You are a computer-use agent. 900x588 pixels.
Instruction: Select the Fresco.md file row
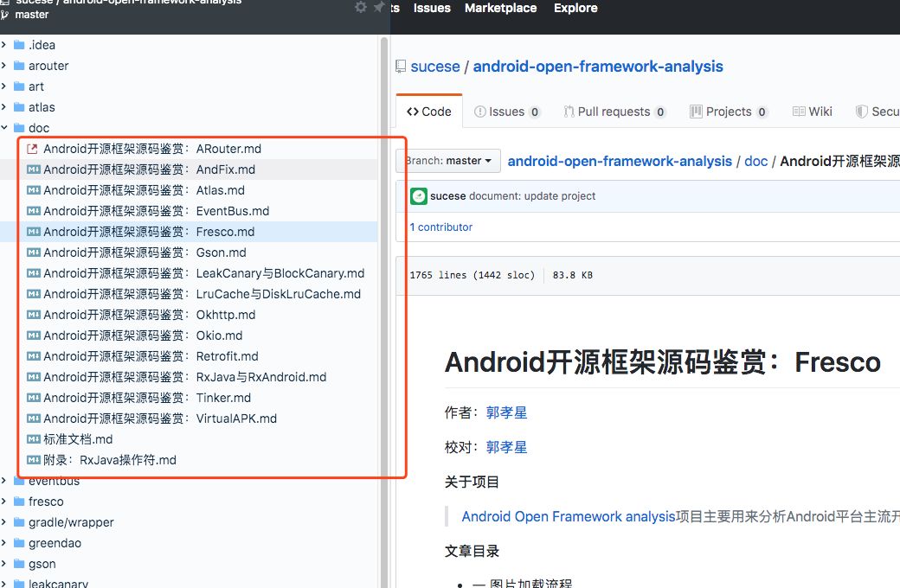(189, 232)
